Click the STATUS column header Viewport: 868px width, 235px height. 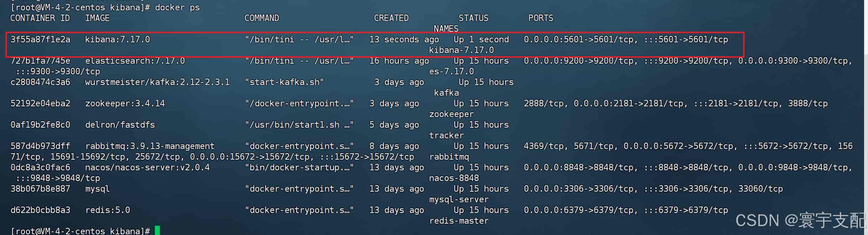tap(474, 18)
